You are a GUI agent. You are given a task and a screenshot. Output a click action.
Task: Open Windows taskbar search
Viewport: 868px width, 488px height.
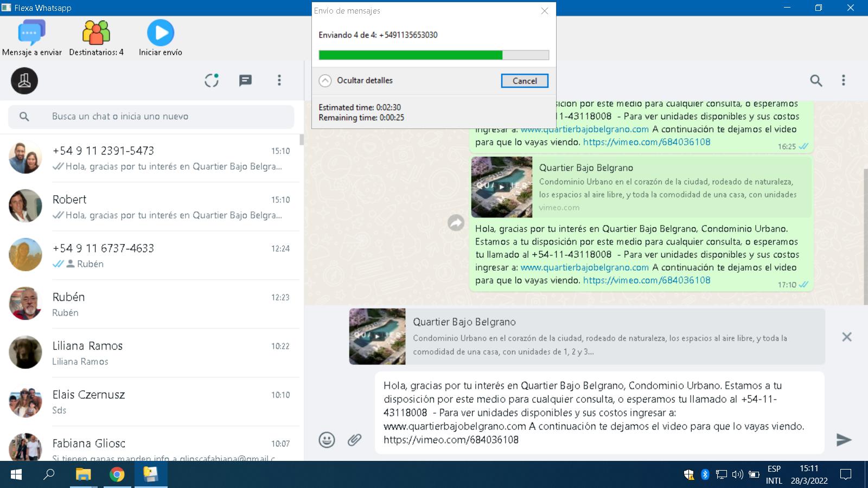(49, 475)
